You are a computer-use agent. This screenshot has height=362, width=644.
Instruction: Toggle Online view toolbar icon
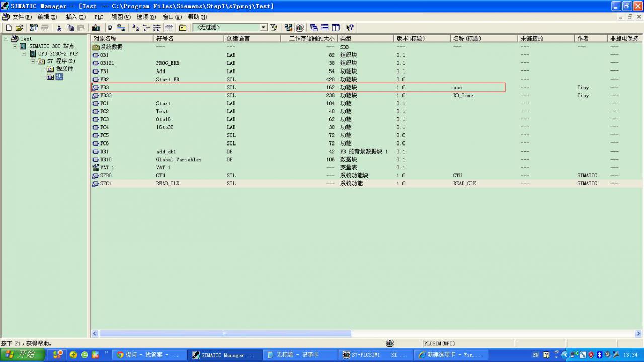coord(110,28)
